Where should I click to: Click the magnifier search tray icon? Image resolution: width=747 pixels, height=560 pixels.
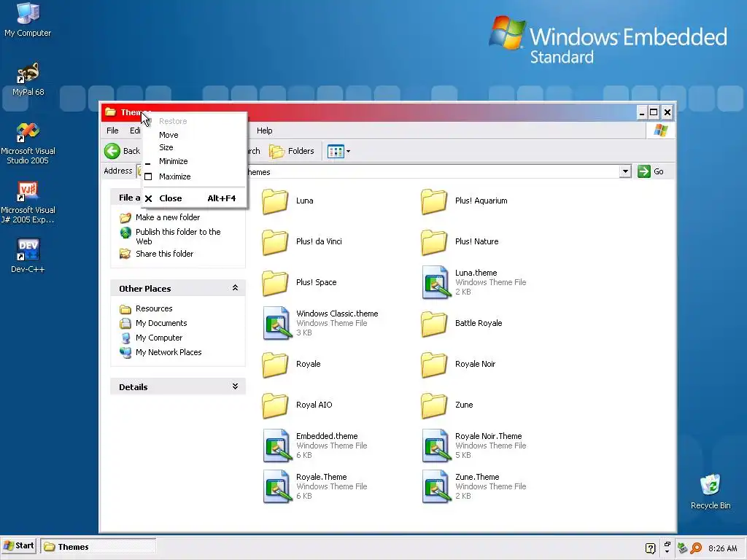pos(696,548)
